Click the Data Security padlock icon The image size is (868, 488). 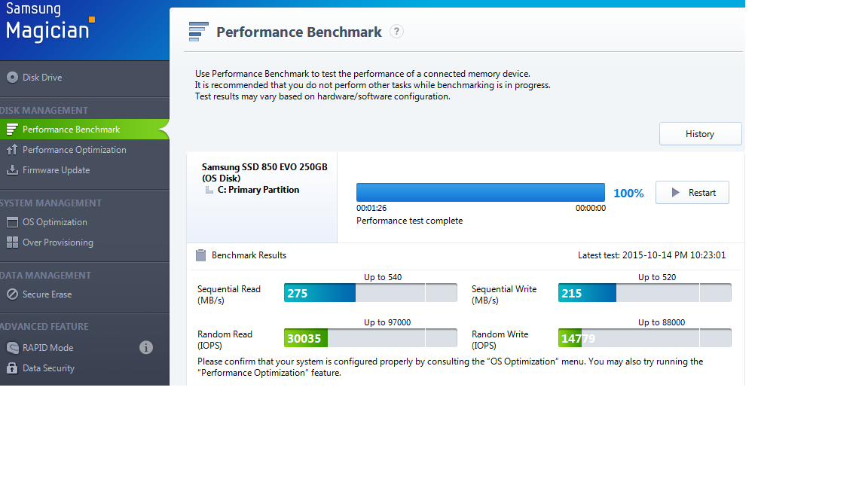pyautogui.click(x=12, y=368)
